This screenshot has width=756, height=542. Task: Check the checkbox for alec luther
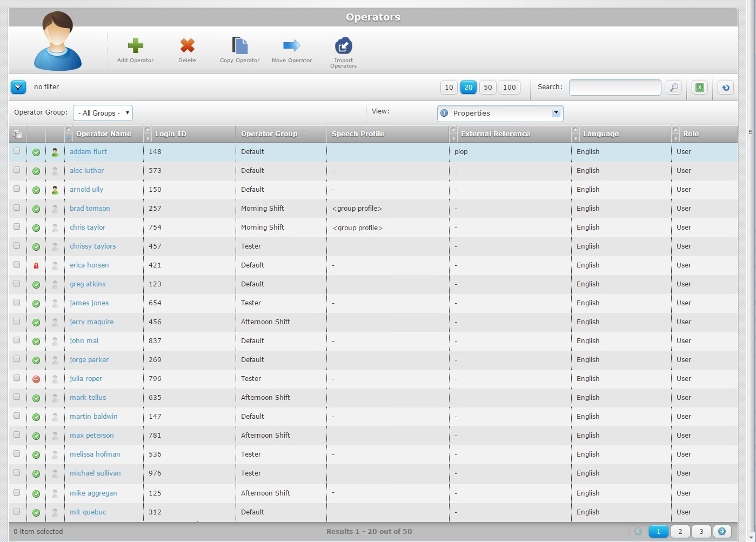click(17, 170)
